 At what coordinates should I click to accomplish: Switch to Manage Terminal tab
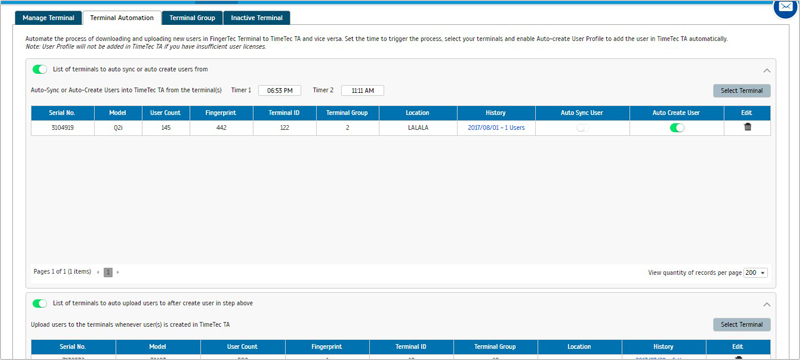pos(48,18)
